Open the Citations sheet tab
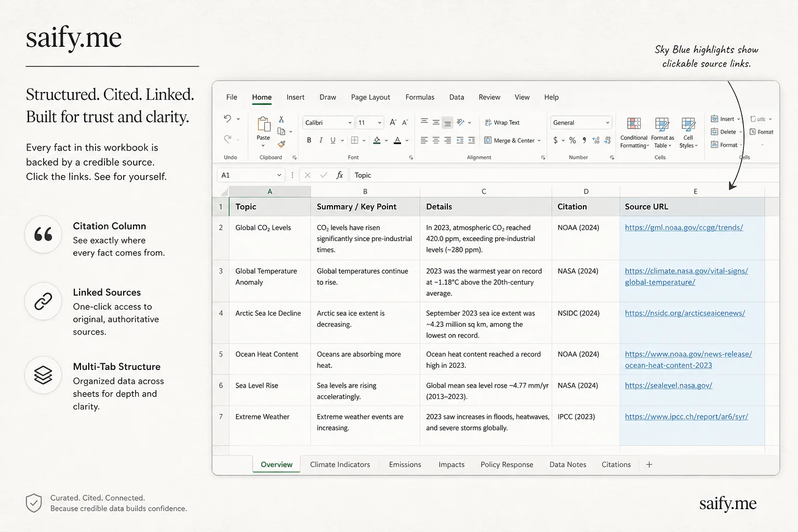Screen dimensions: 798x532 [x=616, y=464]
